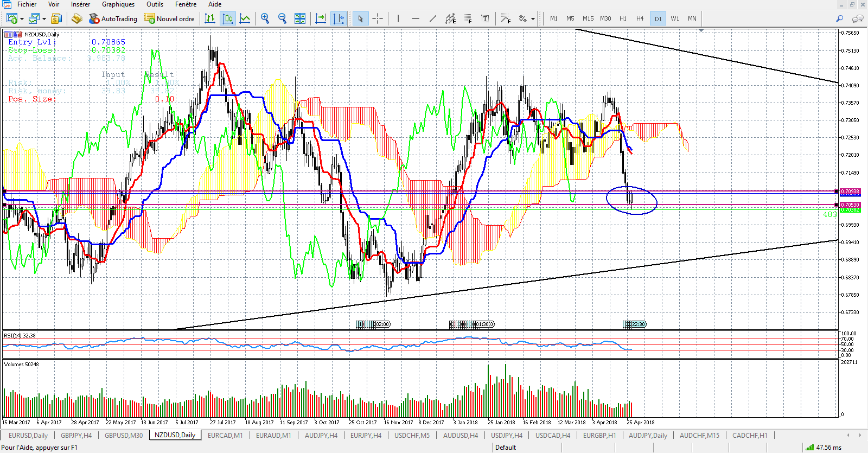Open the arrows and shapes tool
The width and height of the screenshot is (868, 453).
click(x=522, y=18)
